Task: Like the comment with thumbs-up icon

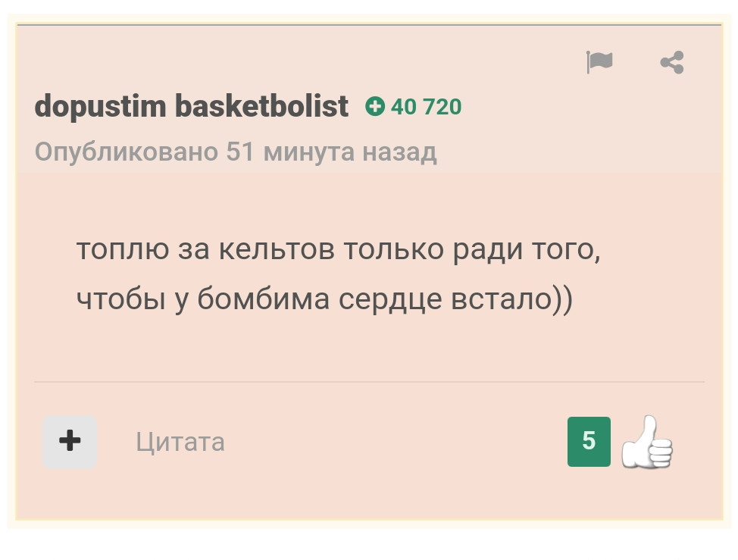Action: click(647, 442)
